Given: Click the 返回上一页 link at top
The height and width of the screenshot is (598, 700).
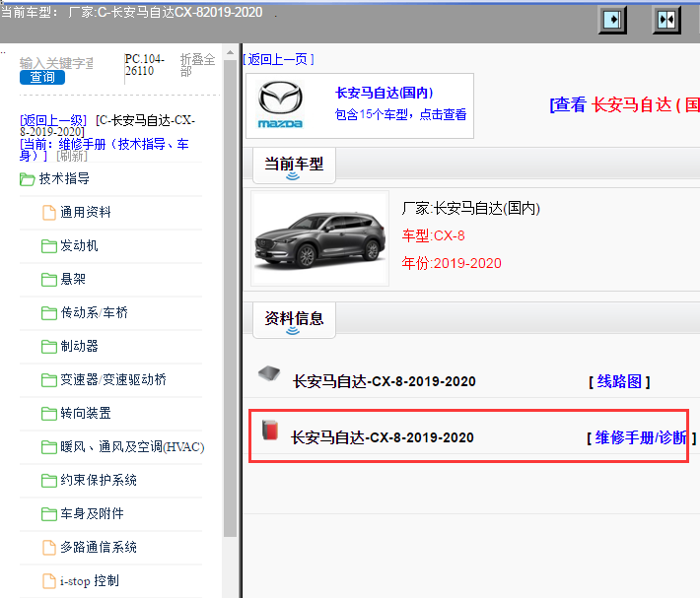Looking at the screenshot, I should point(279,59).
